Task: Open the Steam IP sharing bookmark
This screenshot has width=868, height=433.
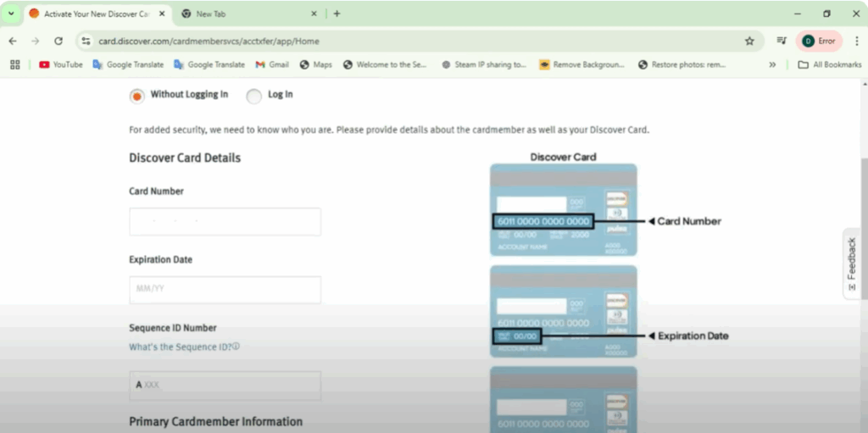Action: (x=484, y=64)
